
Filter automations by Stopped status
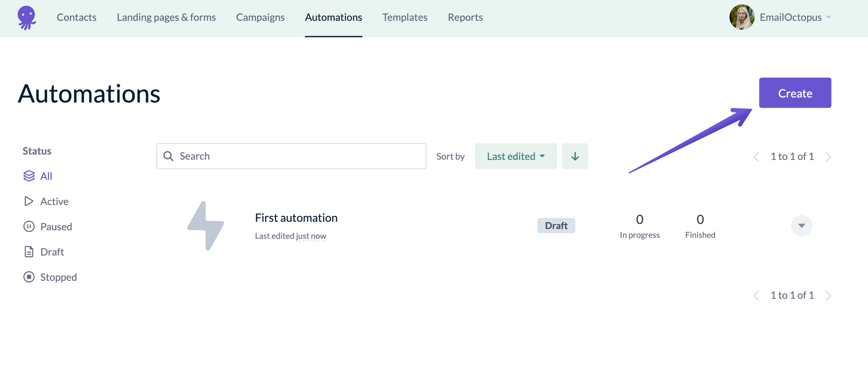pyautogui.click(x=50, y=277)
